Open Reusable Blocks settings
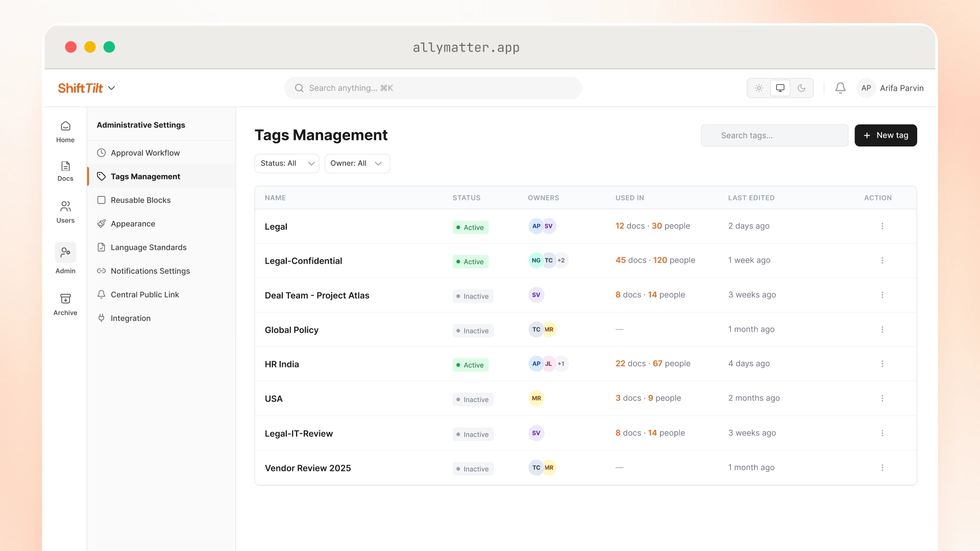The image size is (980, 551). 161,200
